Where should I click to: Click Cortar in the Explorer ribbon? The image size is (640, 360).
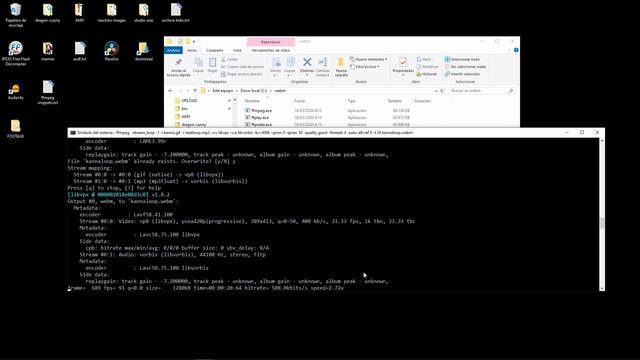229,59
